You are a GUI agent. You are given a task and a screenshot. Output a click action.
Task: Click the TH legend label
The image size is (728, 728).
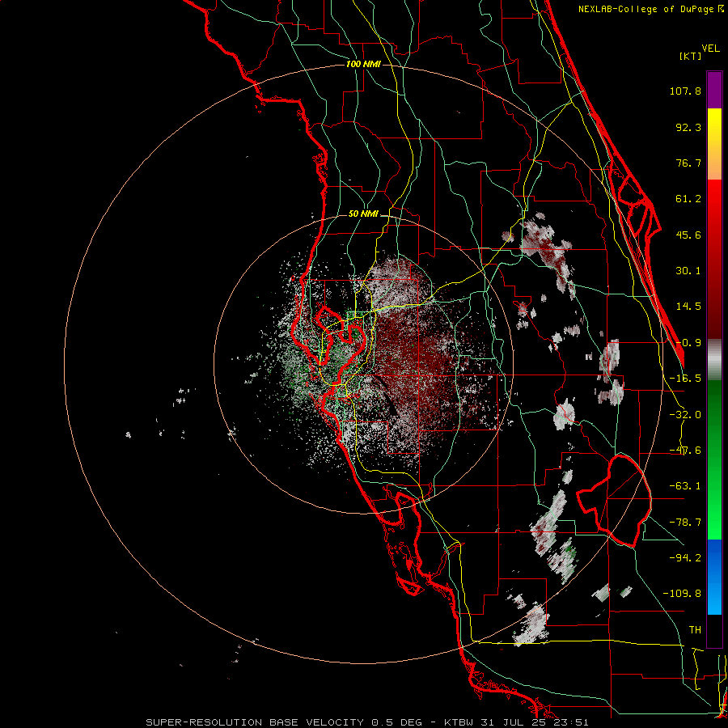(695, 630)
